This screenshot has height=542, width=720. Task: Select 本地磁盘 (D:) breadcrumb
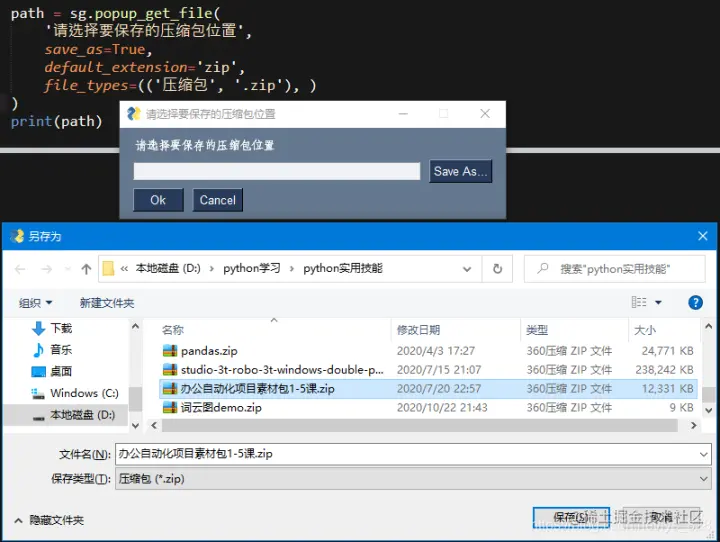coord(168,268)
